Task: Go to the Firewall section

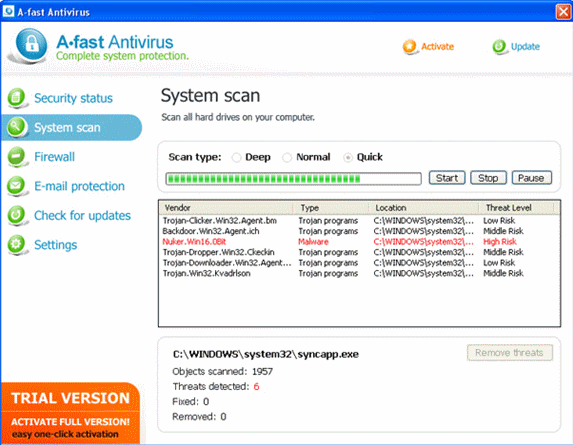Action: (54, 157)
